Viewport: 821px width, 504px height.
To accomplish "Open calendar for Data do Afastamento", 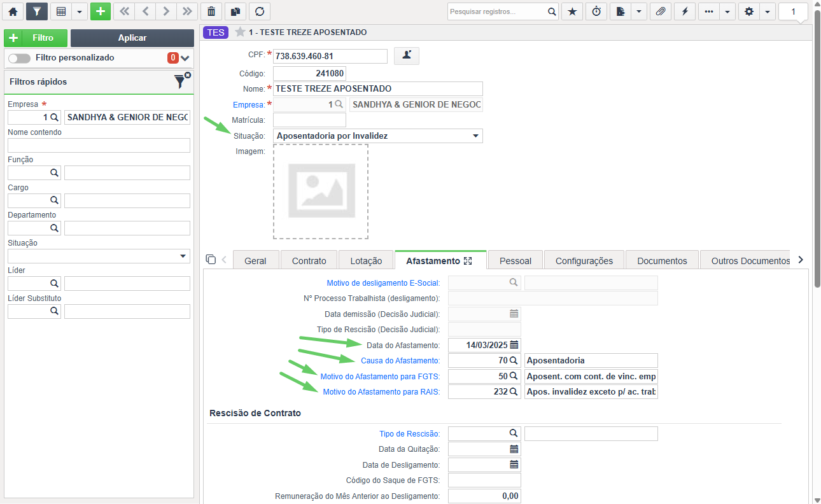I will (514, 345).
